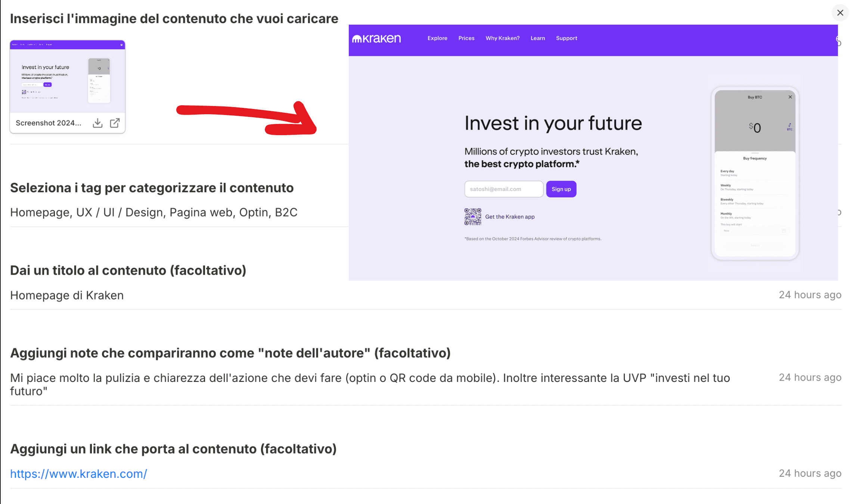Click the BTC currency icon on the phone mockup
Viewport: 850px width, 504px height.
click(x=789, y=127)
